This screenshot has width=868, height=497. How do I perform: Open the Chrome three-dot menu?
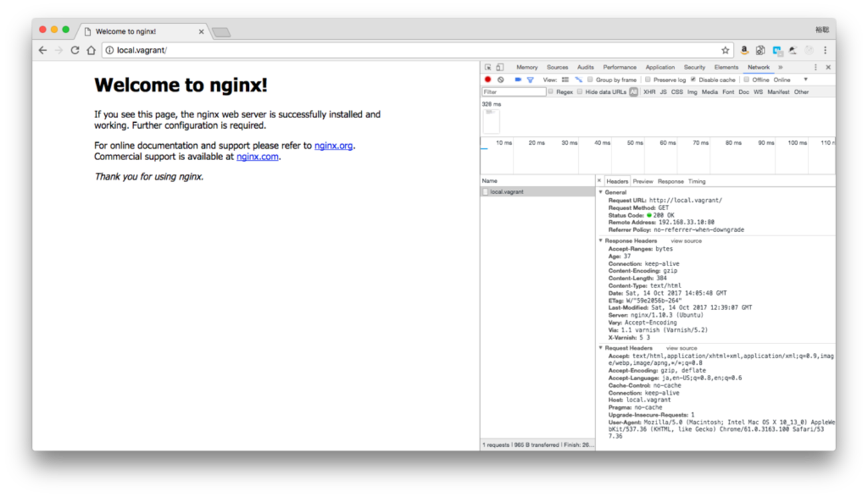(x=825, y=50)
